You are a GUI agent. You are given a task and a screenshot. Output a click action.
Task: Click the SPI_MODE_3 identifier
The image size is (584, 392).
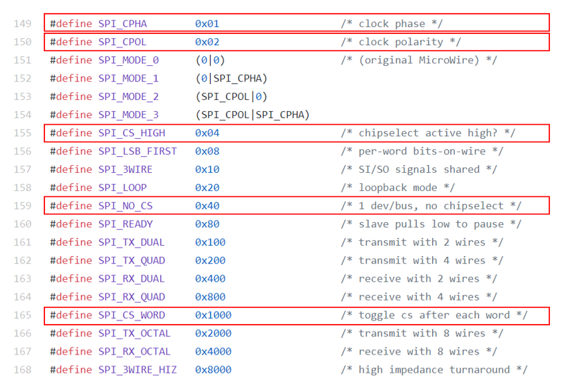128,115
